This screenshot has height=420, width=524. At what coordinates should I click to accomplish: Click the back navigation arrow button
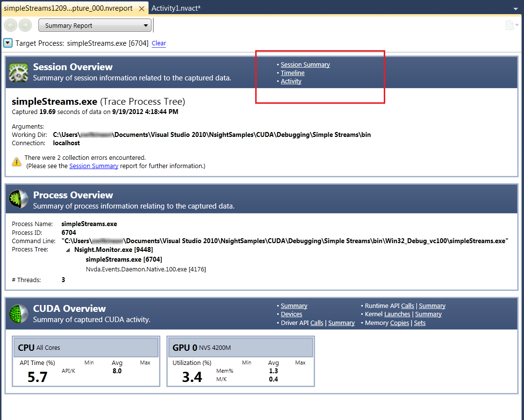[x=11, y=26]
